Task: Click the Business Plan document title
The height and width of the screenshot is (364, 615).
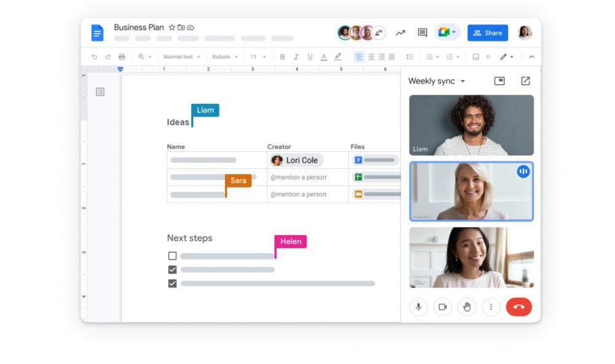Action: 139,28
